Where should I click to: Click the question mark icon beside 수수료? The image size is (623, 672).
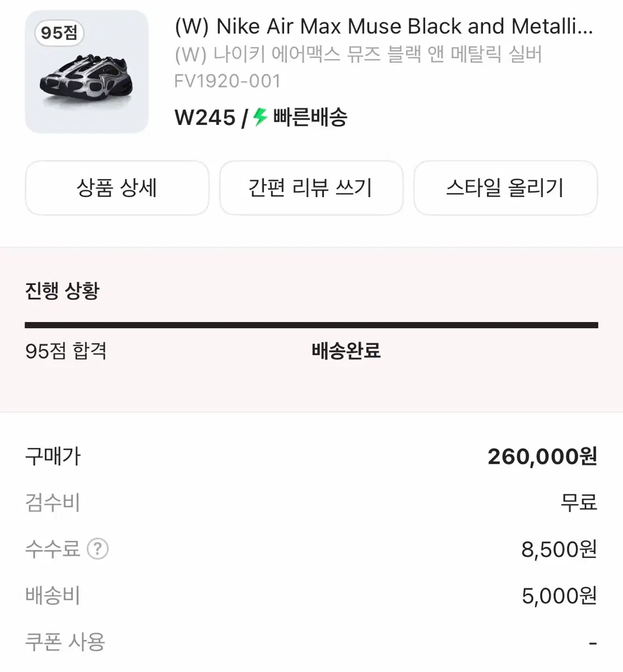98,549
